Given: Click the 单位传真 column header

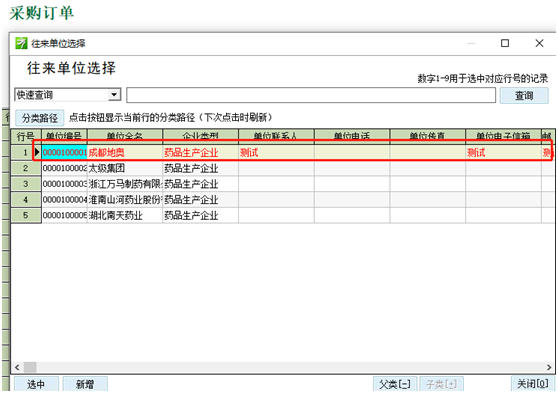Looking at the screenshot, I should 427,136.
